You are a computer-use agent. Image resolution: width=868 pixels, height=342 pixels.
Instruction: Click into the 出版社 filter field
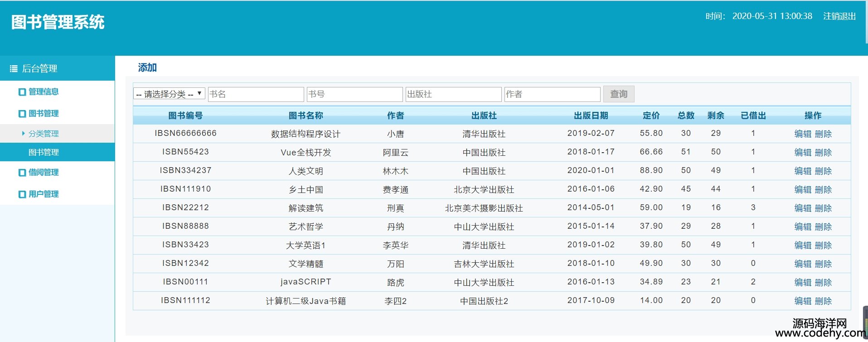(x=453, y=94)
